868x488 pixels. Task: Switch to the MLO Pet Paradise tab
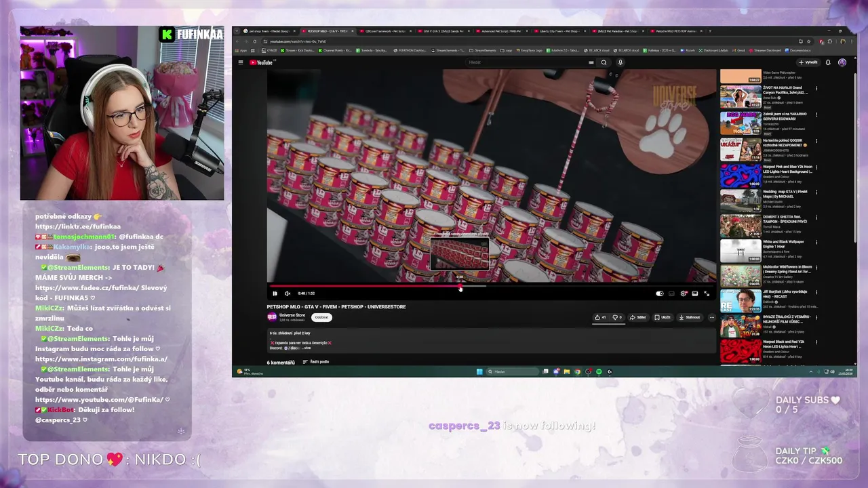(x=617, y=31)
